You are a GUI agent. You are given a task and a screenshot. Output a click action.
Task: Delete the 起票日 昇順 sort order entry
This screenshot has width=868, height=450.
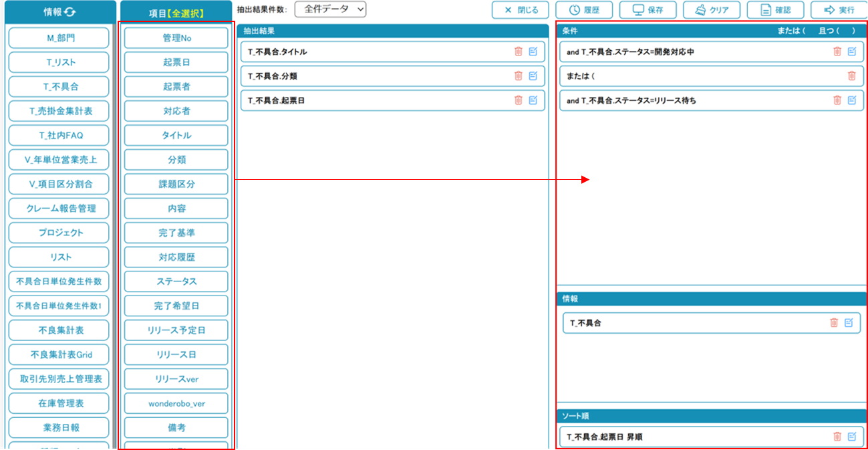tap(837, 437)
